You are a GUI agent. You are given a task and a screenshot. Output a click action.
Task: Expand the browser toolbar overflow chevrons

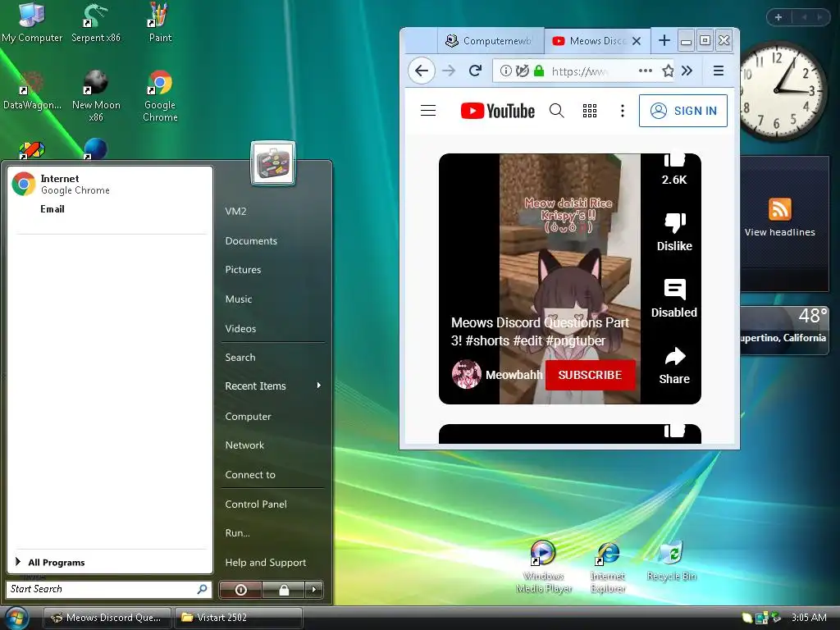pos(687,71)
